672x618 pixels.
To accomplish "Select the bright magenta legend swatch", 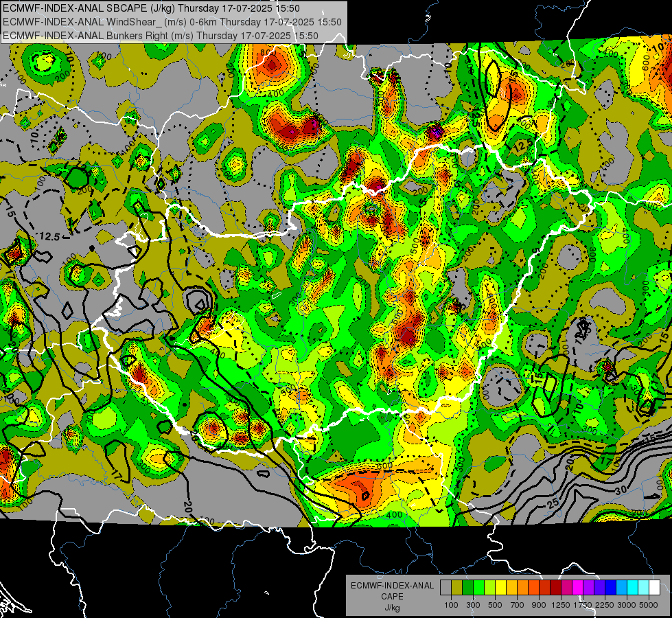I will (x=578, y=588).
